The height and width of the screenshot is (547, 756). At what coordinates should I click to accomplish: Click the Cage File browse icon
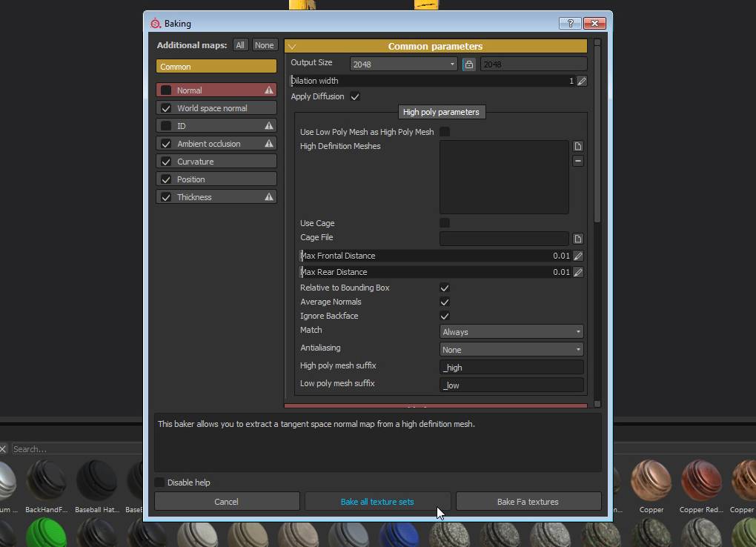coord(578,239)
